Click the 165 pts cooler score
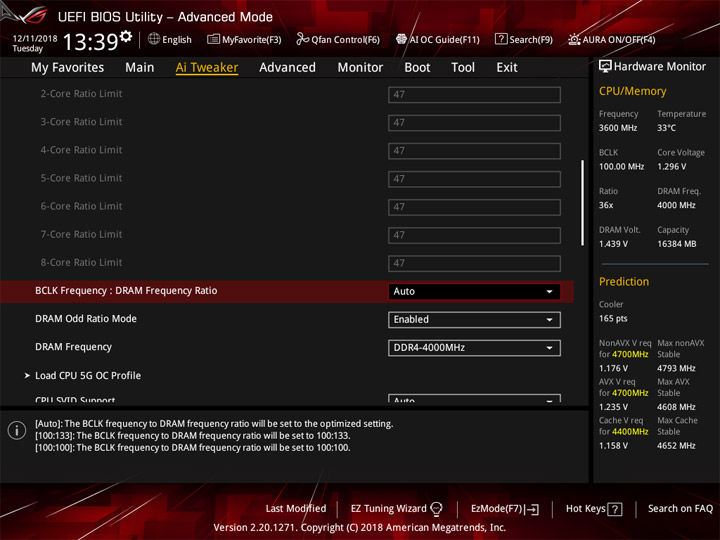 613,319
